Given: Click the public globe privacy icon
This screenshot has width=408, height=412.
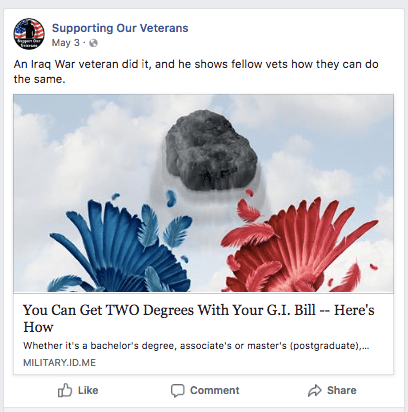Looking at the screenshot, I should (94, 43).
